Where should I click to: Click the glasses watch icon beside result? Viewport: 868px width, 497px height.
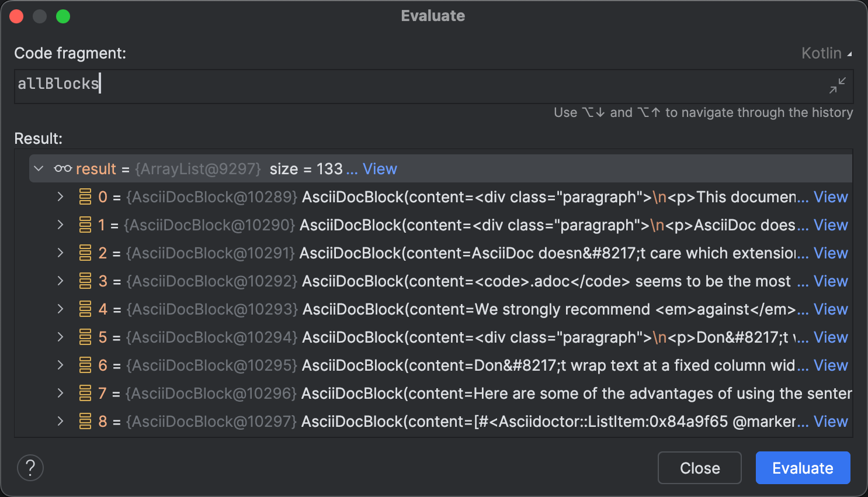click(x=63, y=169)
